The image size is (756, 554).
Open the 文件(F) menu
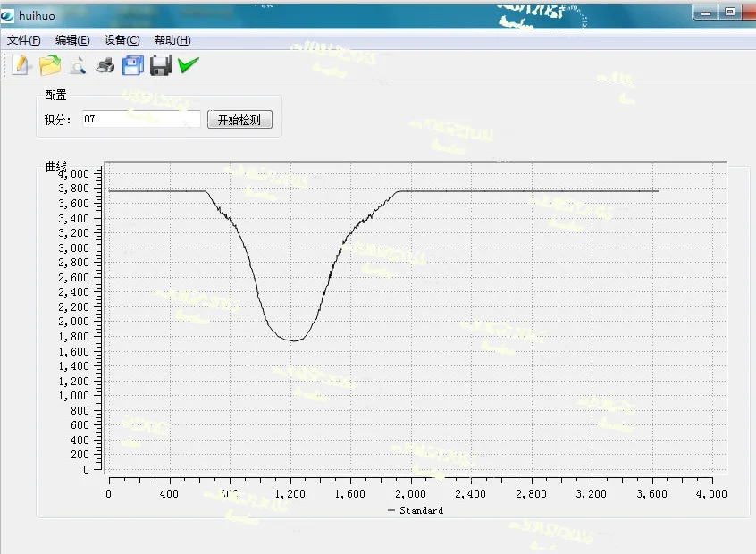(23, 40)
